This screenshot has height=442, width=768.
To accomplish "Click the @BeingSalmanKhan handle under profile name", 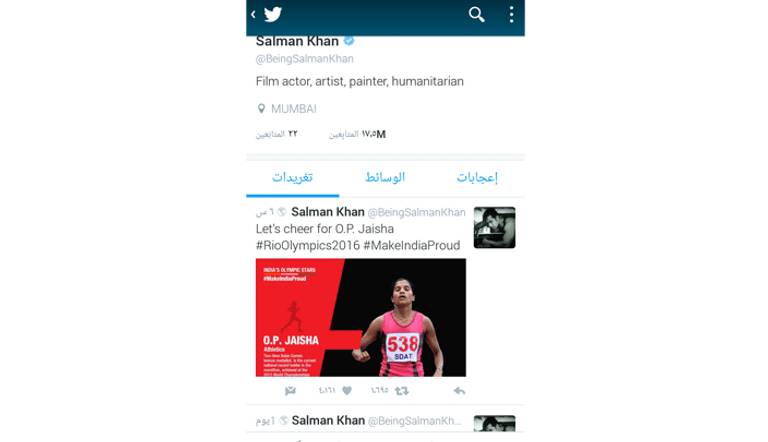I will coord(305,59).
